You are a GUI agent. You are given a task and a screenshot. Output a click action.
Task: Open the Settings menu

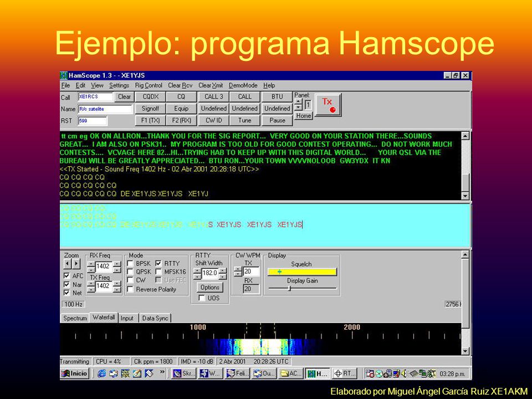(x=119, y=85)
